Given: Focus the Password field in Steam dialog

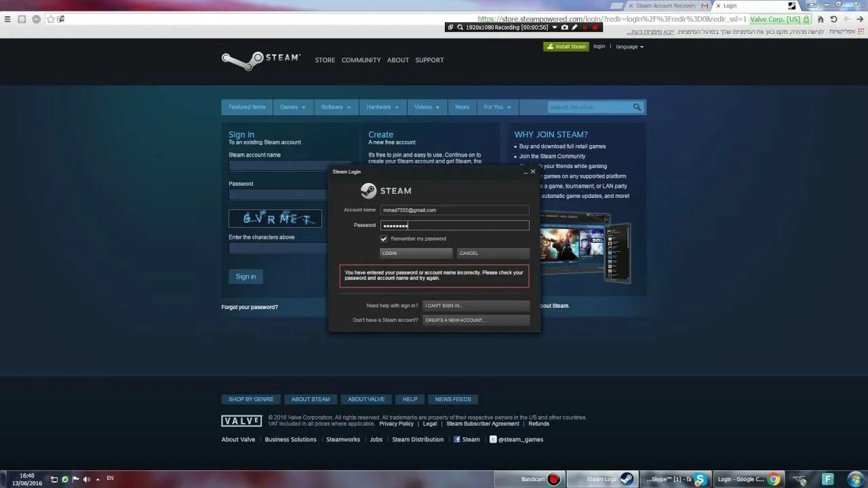Looking at the screenshot, I should pos(454,225).
